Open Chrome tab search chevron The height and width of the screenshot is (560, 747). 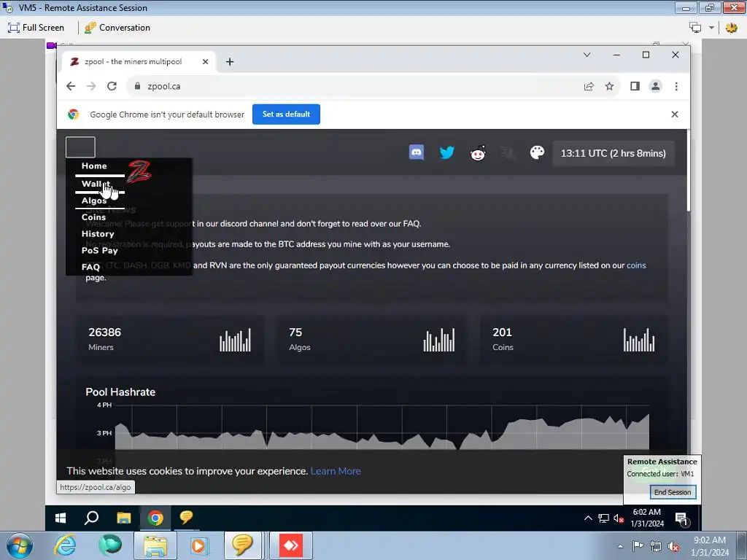pyautogui.click(x=587, y=55)
